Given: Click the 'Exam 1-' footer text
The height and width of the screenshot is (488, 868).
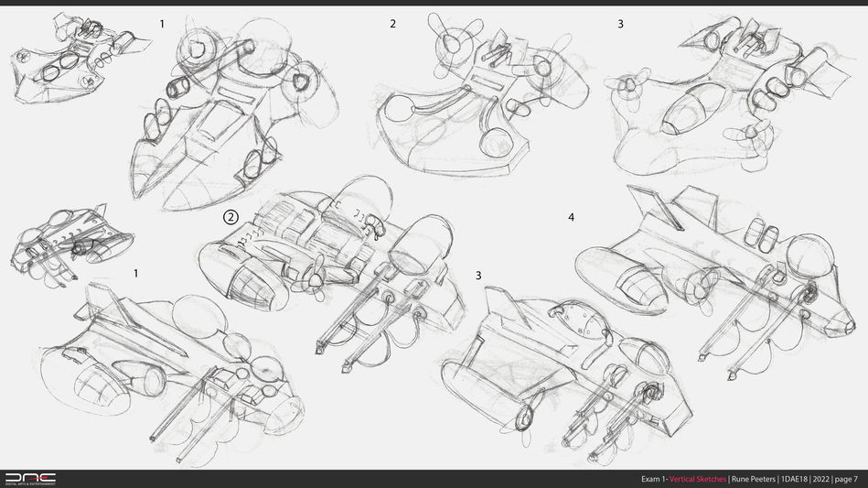Looking at the screenshot, I should click(x=655, y=479).
